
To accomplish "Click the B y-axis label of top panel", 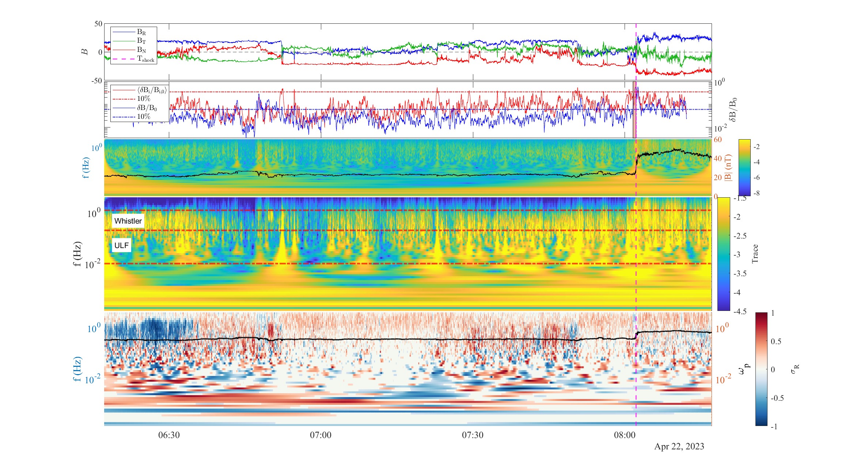I will pyautogui.click(x=85, y=52).
